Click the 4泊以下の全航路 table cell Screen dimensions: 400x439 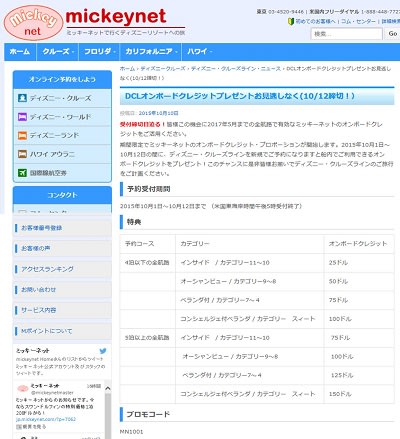(x=147, y=263)
